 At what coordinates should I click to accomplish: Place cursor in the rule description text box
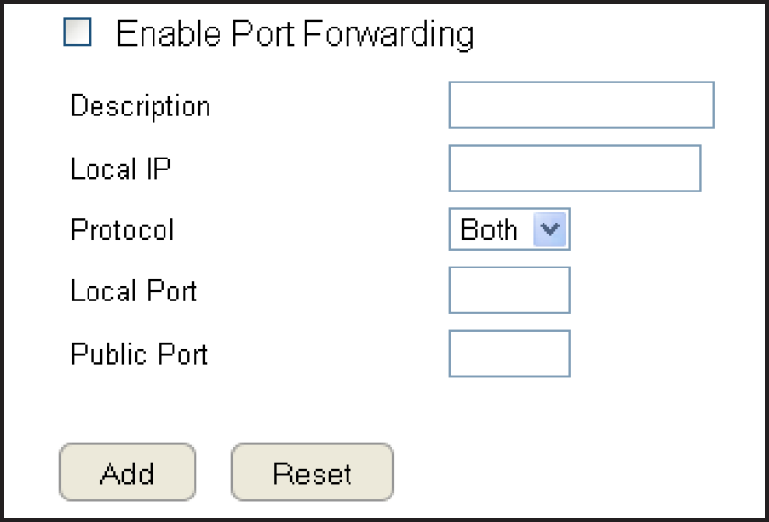pyautogui.click(x=581, y=106)
